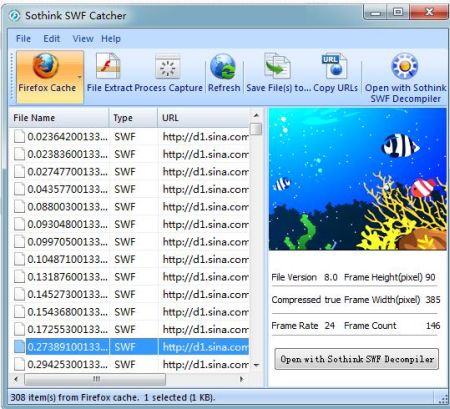The width and height of the screenshot is (450, 409).
Task: Click the file icon of 0.09970500133... row
Action: pyautogui.click(x=19, y=242)
